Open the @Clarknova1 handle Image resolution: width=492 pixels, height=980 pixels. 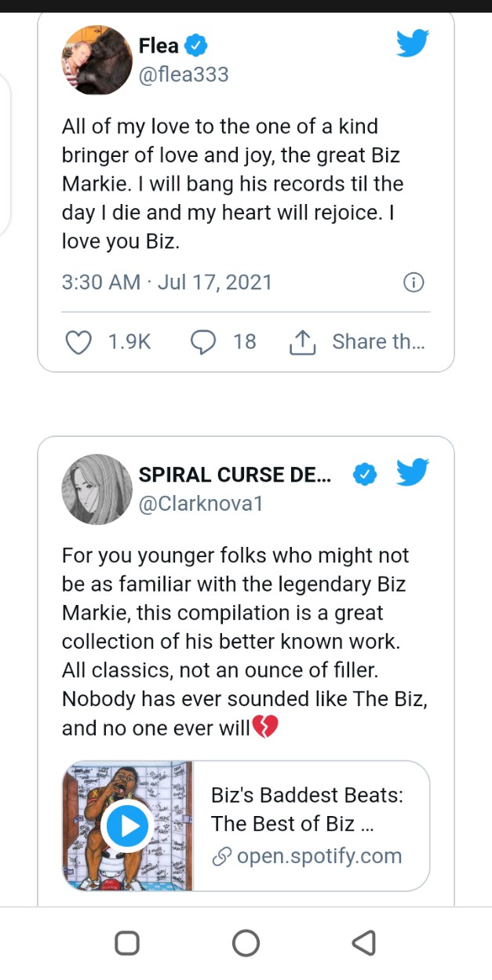point(201,504)
